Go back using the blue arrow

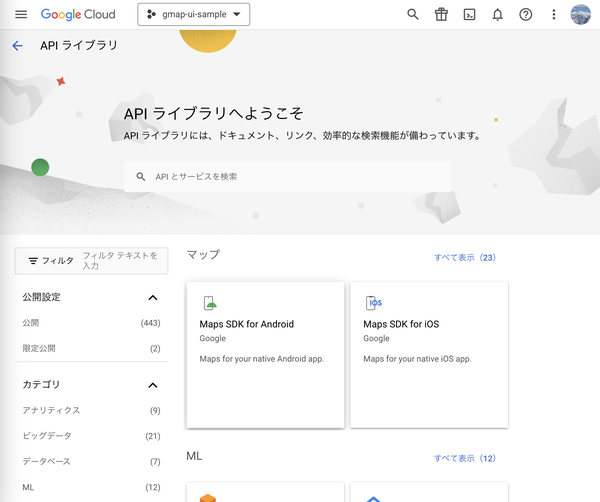point(18,46)
